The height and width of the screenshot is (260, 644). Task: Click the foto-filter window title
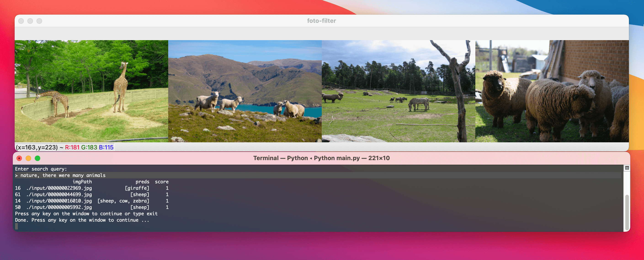coord(321,21)
